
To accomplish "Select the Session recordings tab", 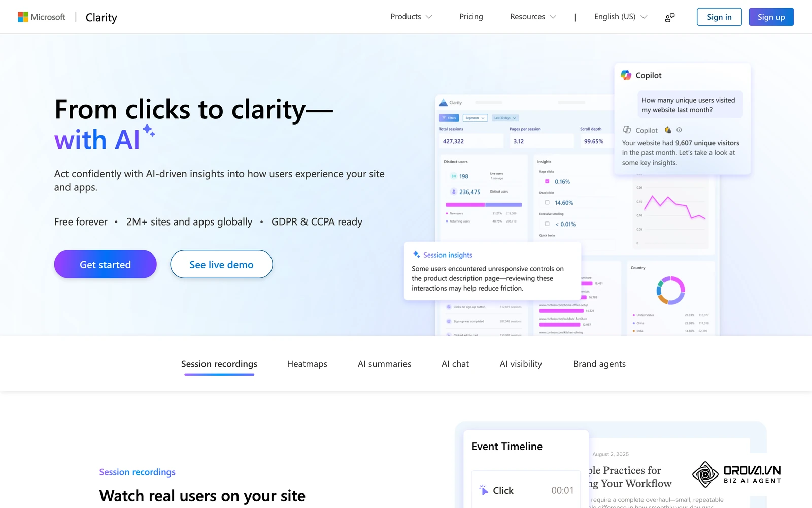I will click(x=219, y=364).
